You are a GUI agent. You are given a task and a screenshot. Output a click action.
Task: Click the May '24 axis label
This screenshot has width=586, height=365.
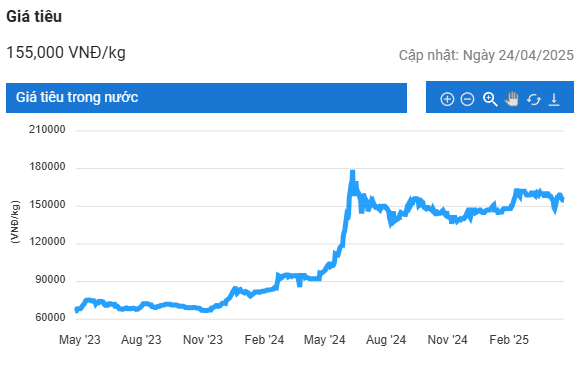tap(324, 340)
